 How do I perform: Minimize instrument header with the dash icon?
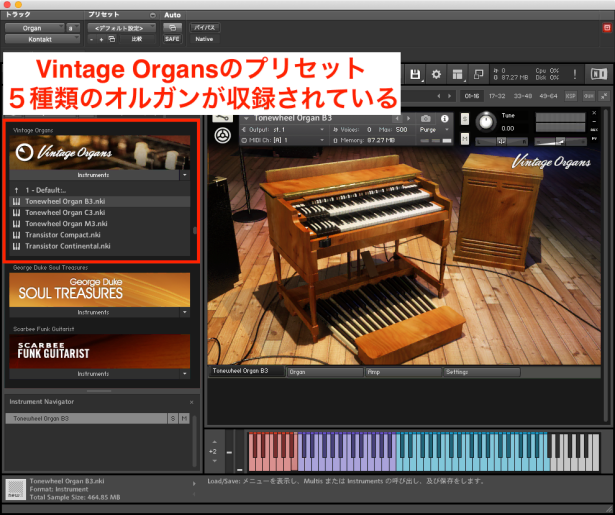click(594, 121)
